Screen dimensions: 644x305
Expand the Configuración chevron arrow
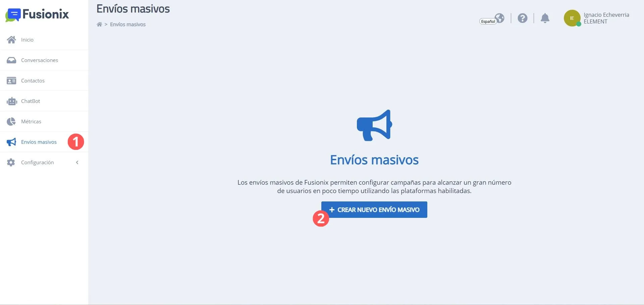click(77, 162)
